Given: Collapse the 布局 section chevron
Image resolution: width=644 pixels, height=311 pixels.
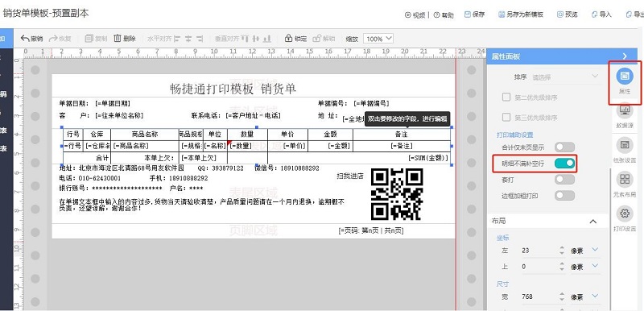Looking at the screenshot, I should (593, 222).
